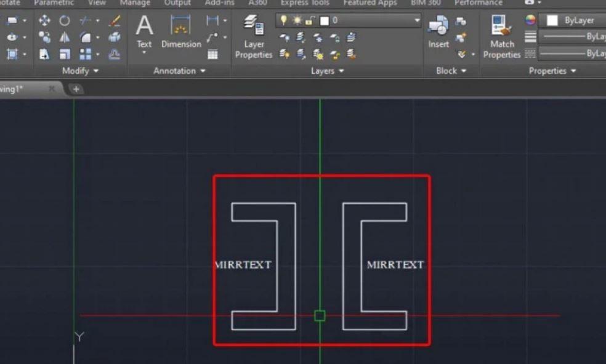606x364 pixels.
Task: Click the Layer Unlock icon
Action: pyautogui.click(x=334, y=54)
